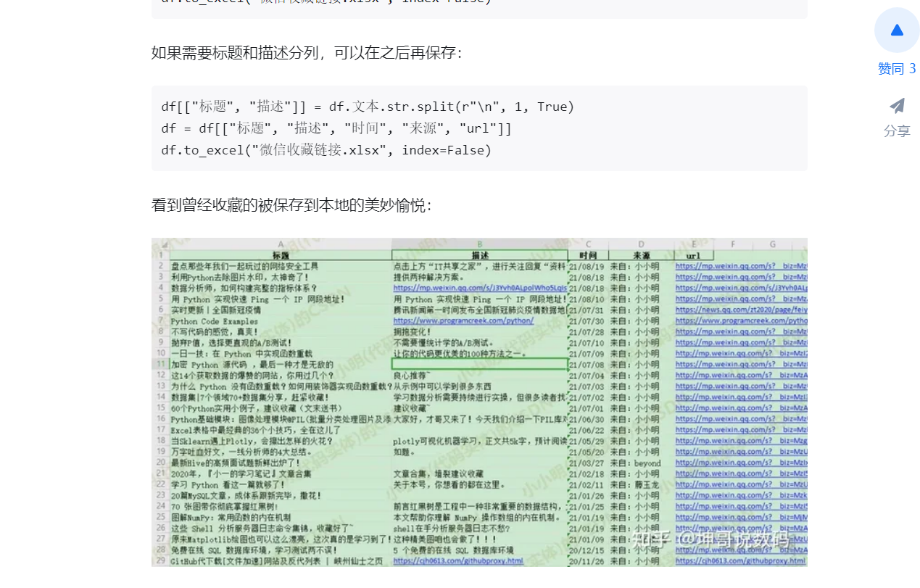Click the df.to_excel line with index=False in the second code block

(326, 150)
